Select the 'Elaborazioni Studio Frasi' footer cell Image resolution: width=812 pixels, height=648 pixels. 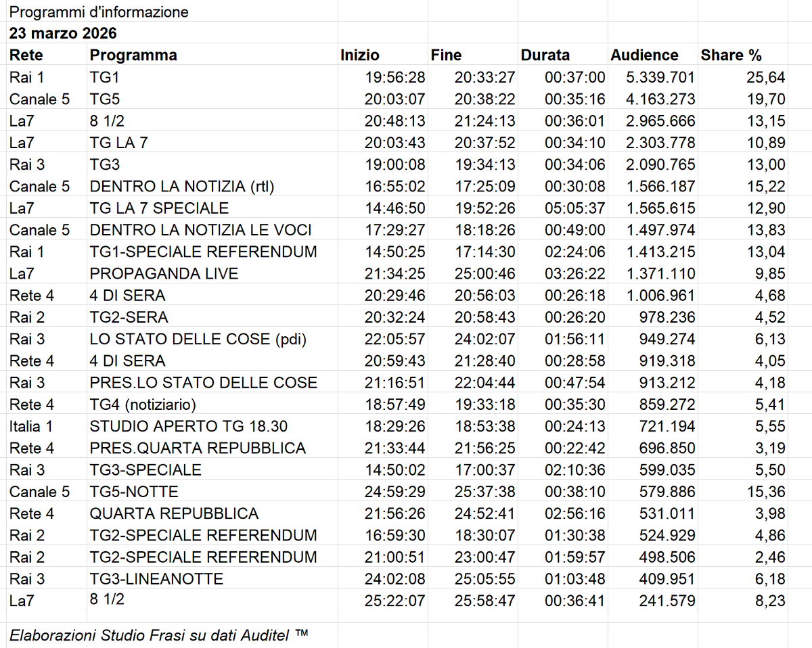pos(159,635)
